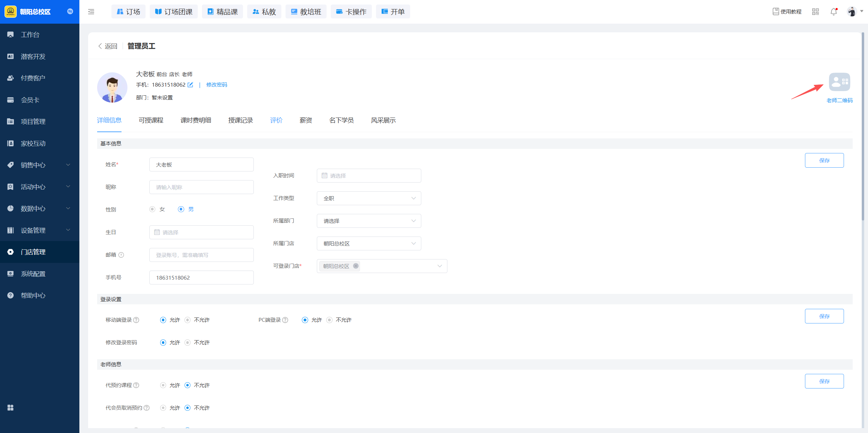The width and height of the screenshot is (868, 433).
Task: Disallow PC login radio option
Action: point(329,320)
